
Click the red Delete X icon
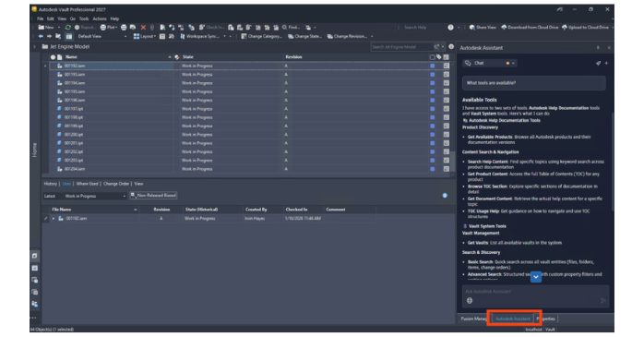pos(143,28)
